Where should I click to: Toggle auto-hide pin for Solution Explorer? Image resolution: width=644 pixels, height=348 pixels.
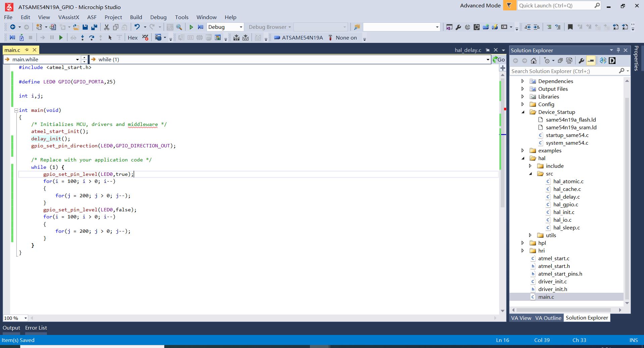tap(618, 50)
